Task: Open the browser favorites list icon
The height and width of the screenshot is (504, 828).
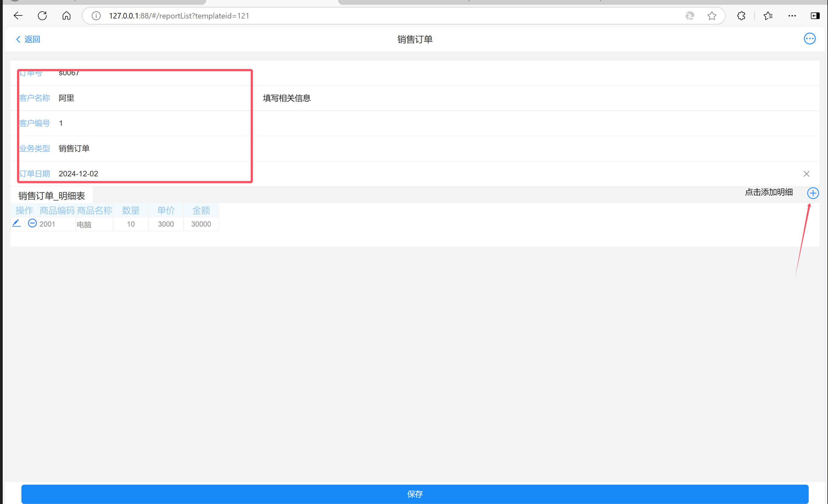Action: tap(768, 16)
